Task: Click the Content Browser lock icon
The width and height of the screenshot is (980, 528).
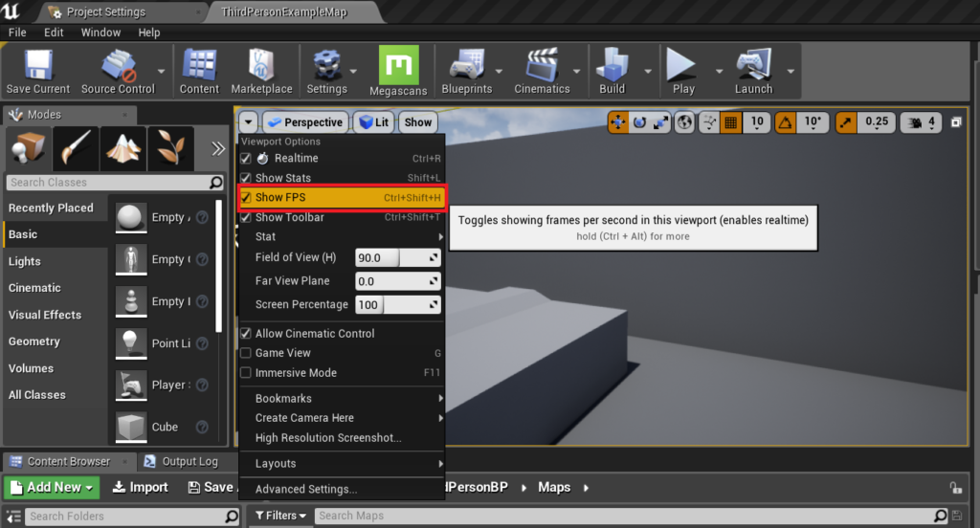Action: [956, 488]
